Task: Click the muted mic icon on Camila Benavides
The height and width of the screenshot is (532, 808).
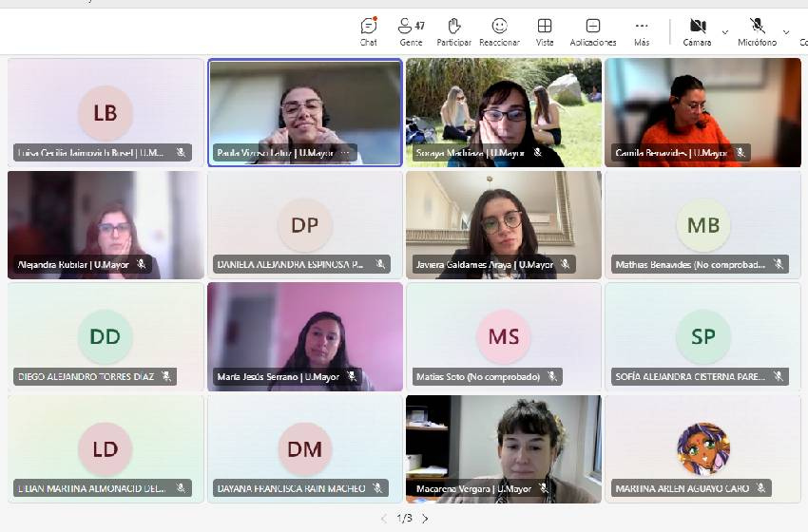Action: coord(741,152)
